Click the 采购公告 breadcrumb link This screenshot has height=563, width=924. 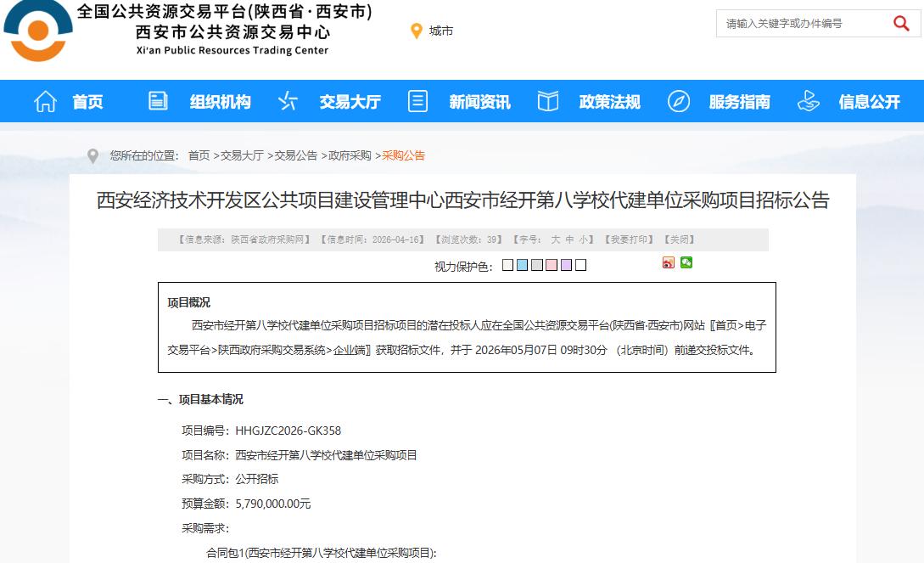pos(404,155)
